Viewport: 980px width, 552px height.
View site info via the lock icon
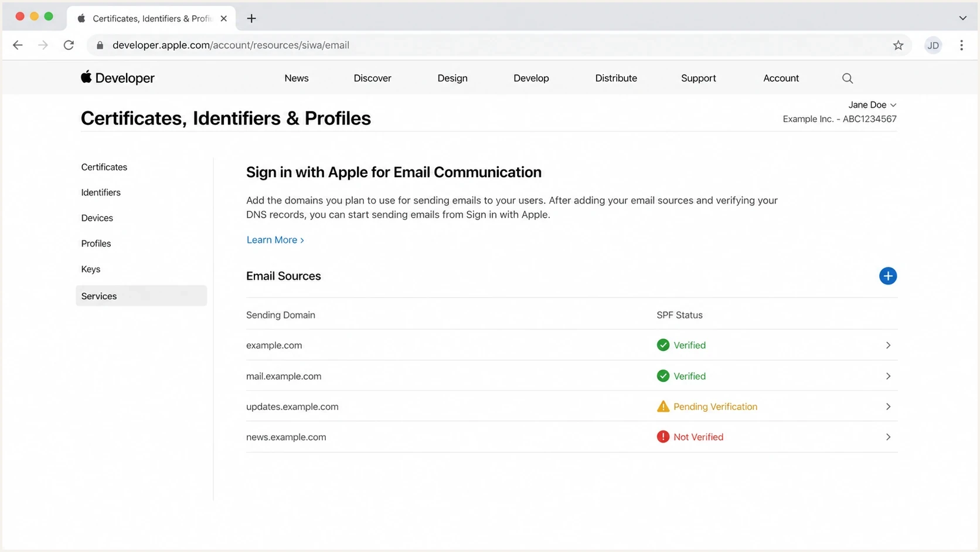point(100,45)
